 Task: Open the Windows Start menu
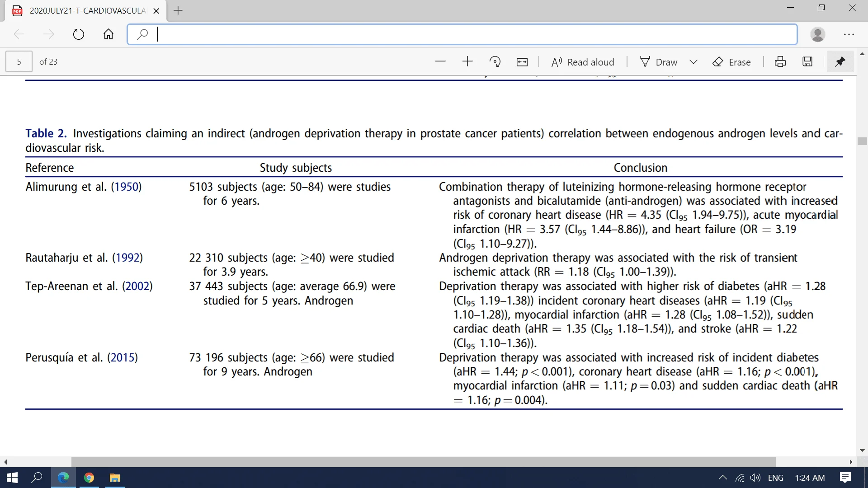(12, 478)
